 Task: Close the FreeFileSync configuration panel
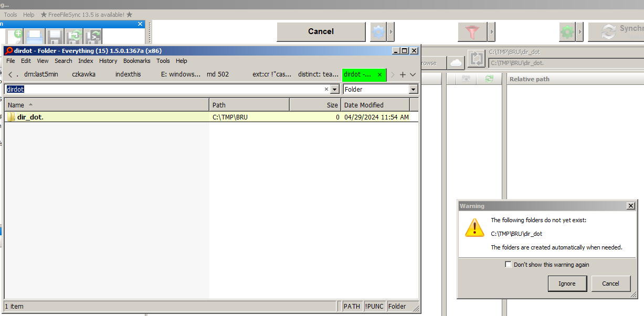tap(140, 24)
